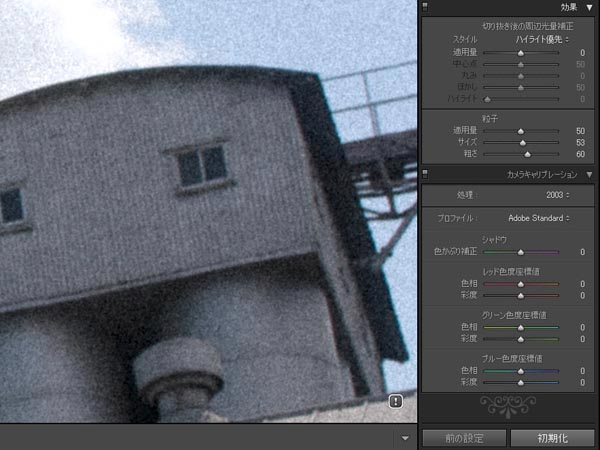Click the ブルー色度座標値 色相 slider
Viewport: 600px width, 450px height.
tap(521, 371)
